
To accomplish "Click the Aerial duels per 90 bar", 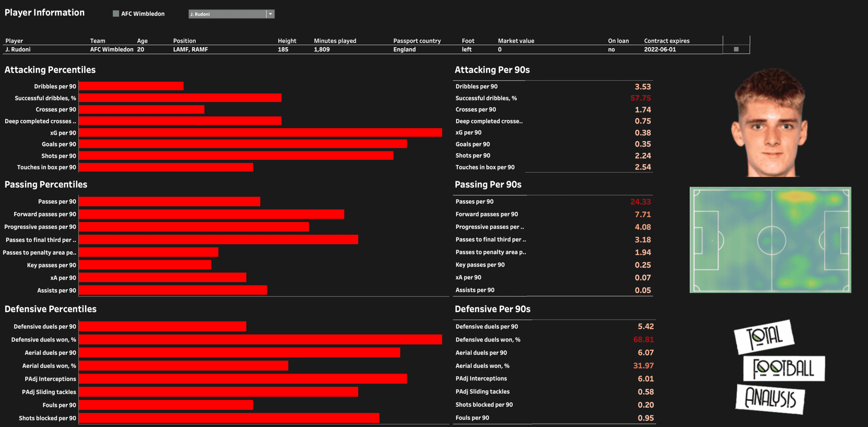I will (x=239, y=353).
